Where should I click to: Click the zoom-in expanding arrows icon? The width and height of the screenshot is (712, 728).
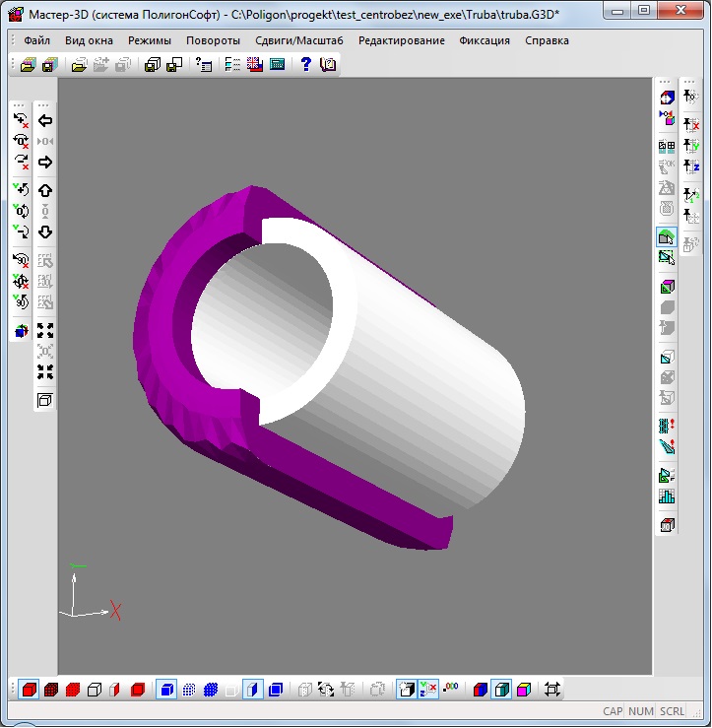pos(45,330)
